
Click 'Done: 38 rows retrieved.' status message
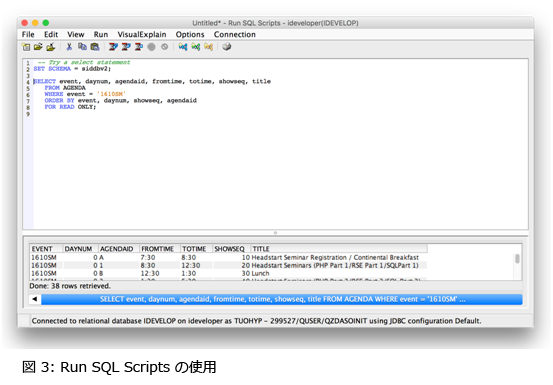click(70, 286)
